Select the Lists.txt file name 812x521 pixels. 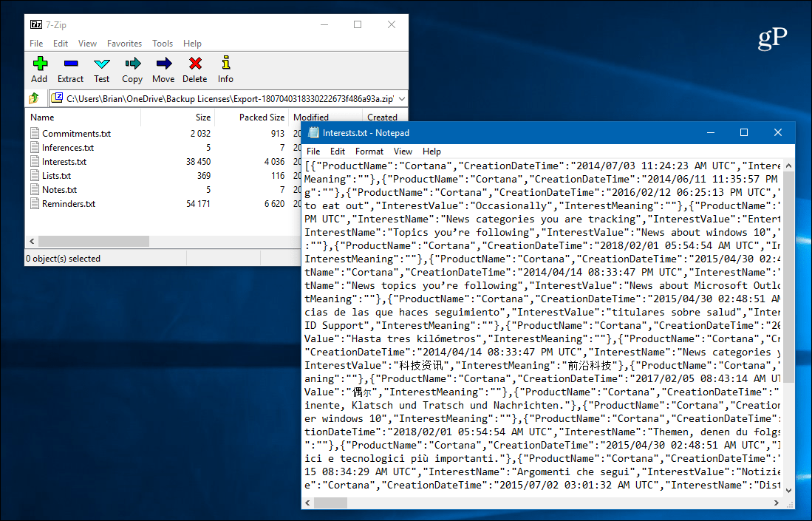[x=56, y=176]
